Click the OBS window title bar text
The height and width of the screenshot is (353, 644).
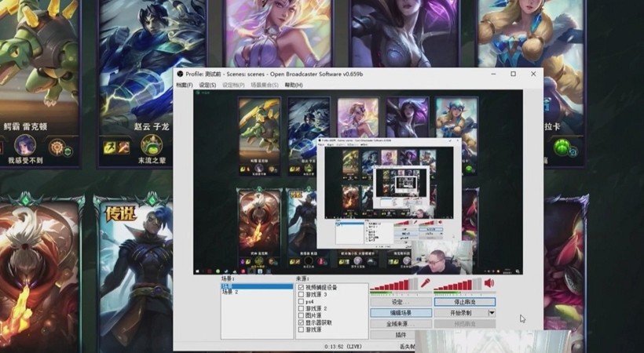(x=274, y=75)
